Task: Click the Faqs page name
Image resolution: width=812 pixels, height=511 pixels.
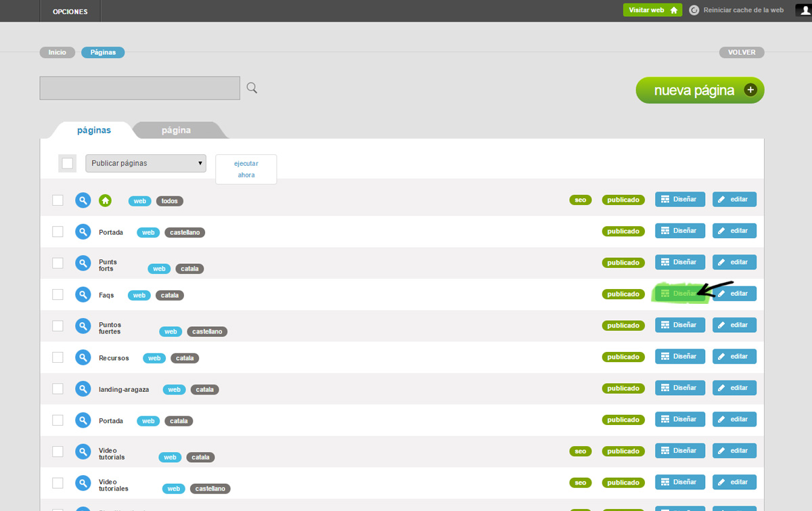Action: (x=106, y=295)
